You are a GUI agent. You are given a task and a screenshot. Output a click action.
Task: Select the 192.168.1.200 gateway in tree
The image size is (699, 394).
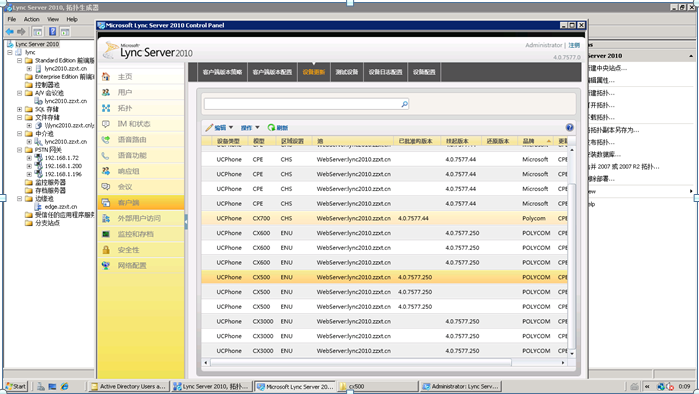63,166
